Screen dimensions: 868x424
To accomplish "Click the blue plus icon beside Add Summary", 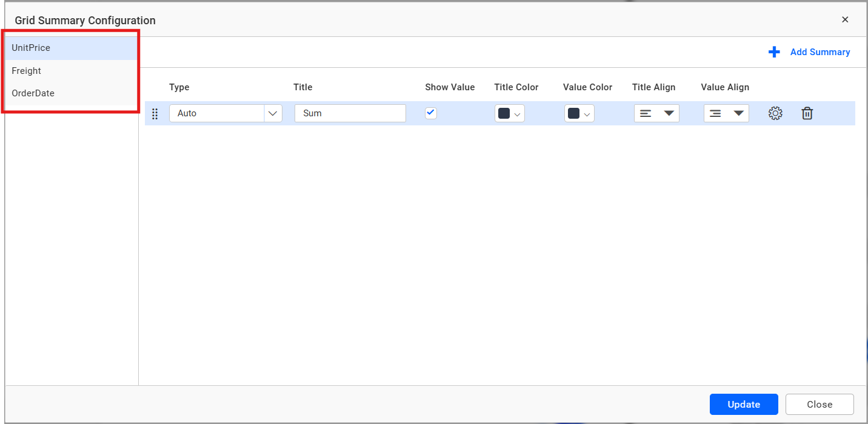I will pyautogui.click(x=774, y=52).
